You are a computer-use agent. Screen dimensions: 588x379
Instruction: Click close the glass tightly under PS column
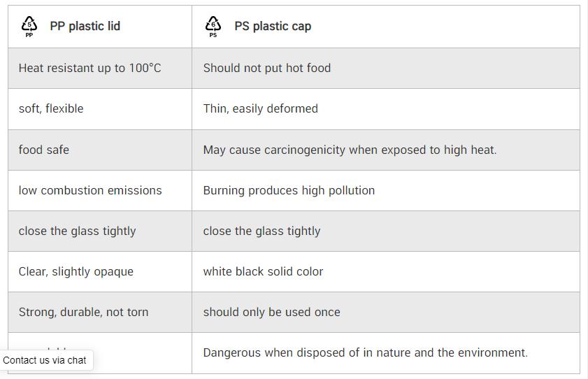261,231
